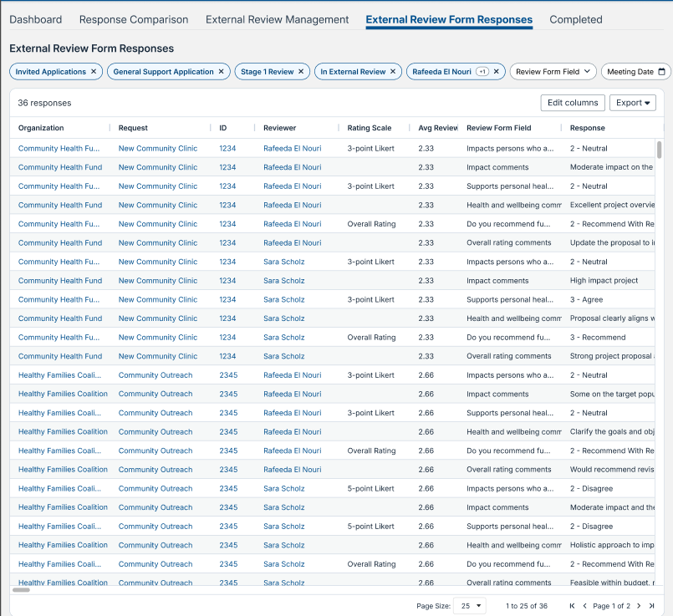Image resolution: width=673 pixels, height=616 pixels.
Task: Remove the General Support Application filter
Action: 221,72
